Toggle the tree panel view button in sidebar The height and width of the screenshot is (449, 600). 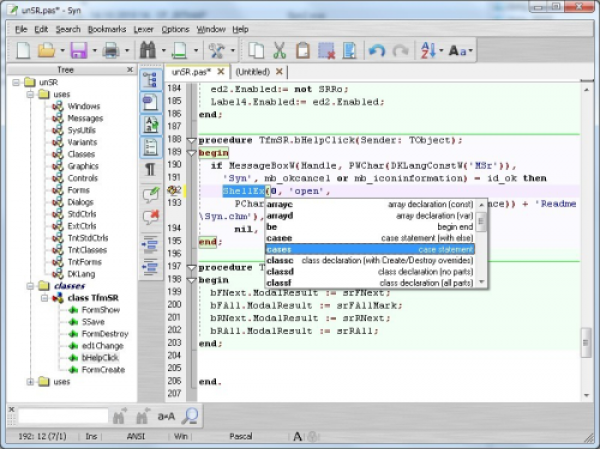(151, 80)
